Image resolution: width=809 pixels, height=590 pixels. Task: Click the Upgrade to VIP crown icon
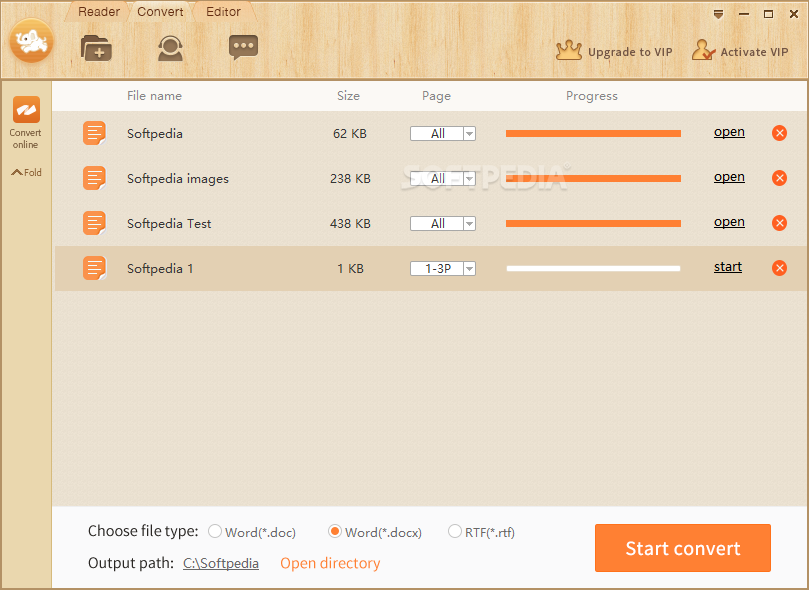pyautogui.click(x=569, y=50)
